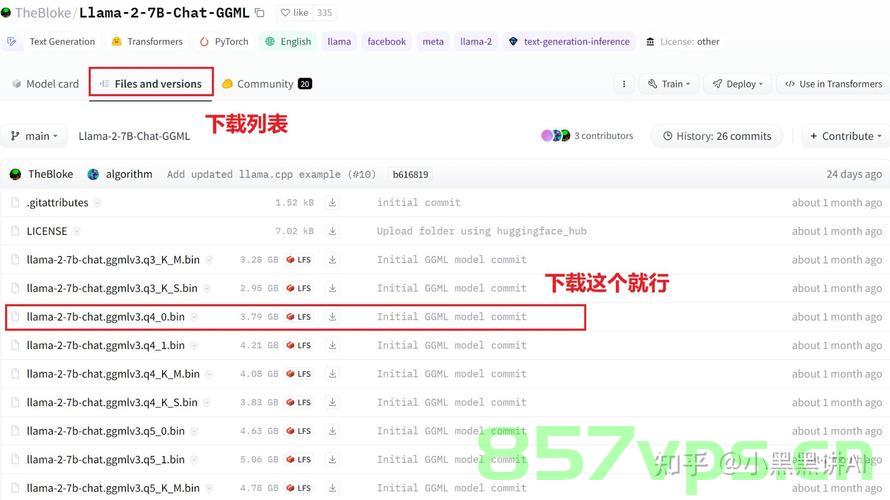
Task: Open llama-2-7b-chat.ggmlv3.q3_K_M.bin file
Action: [x=113, y=259]
